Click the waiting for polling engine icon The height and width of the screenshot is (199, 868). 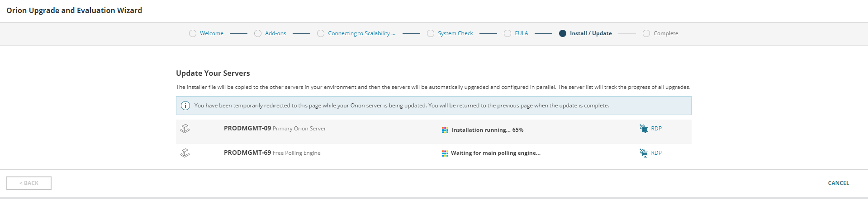pyautogui.click(x=445, y=153)
